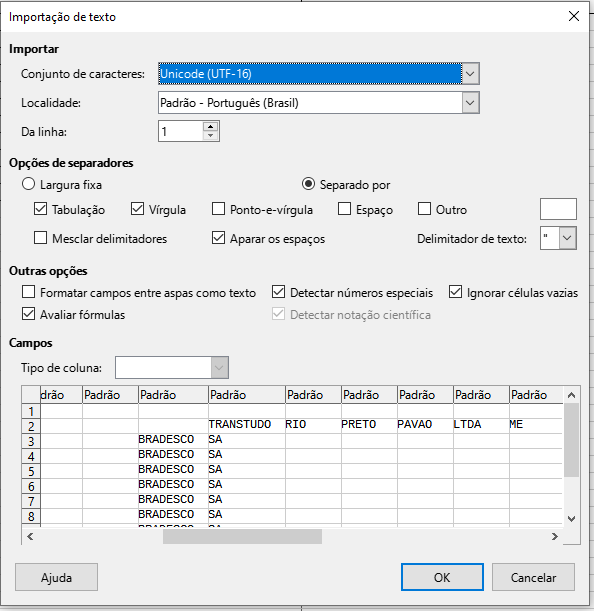Click the Da linha number field
Viewport: 594px width, 611px height.
181,131
